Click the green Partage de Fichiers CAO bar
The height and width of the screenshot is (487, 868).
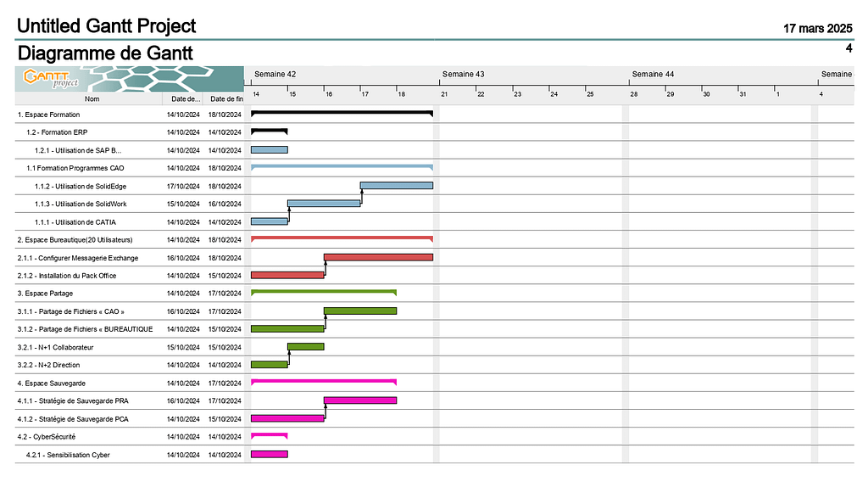[x=360, y=311]
